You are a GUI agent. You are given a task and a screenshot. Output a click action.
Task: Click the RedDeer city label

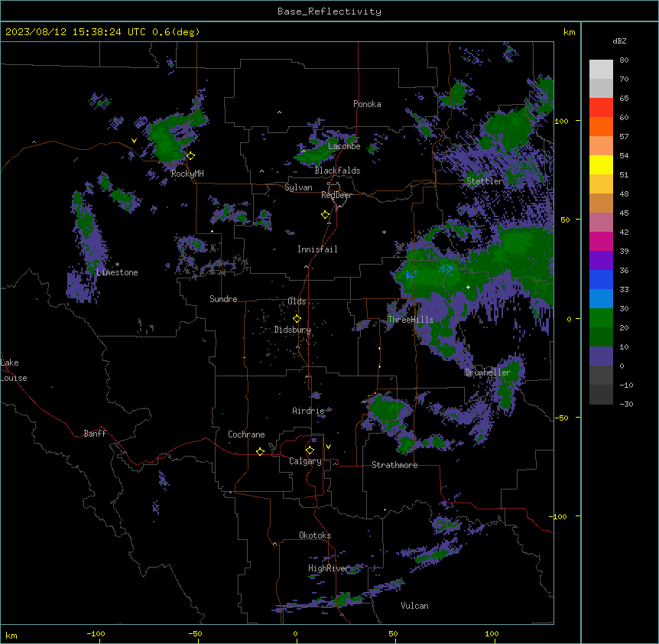click(336, 195)
